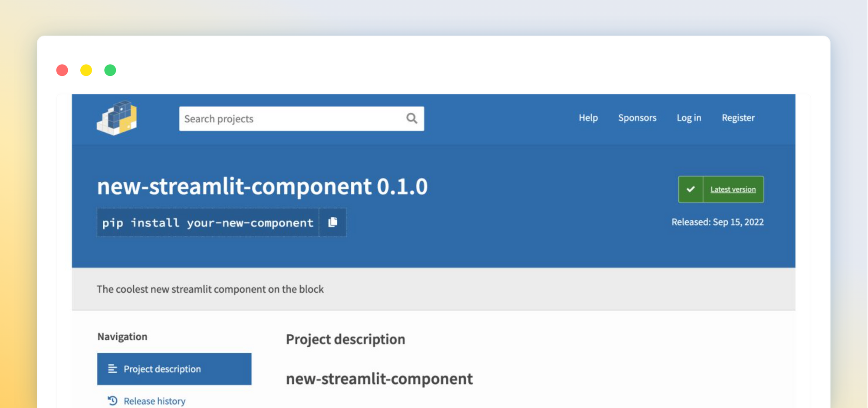Click the Register link
The image size is (868, 408).
point(738,118)
